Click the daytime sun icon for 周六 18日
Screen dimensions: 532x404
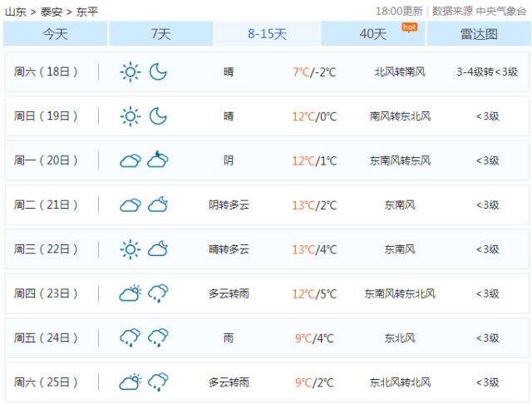click(131, 72)
